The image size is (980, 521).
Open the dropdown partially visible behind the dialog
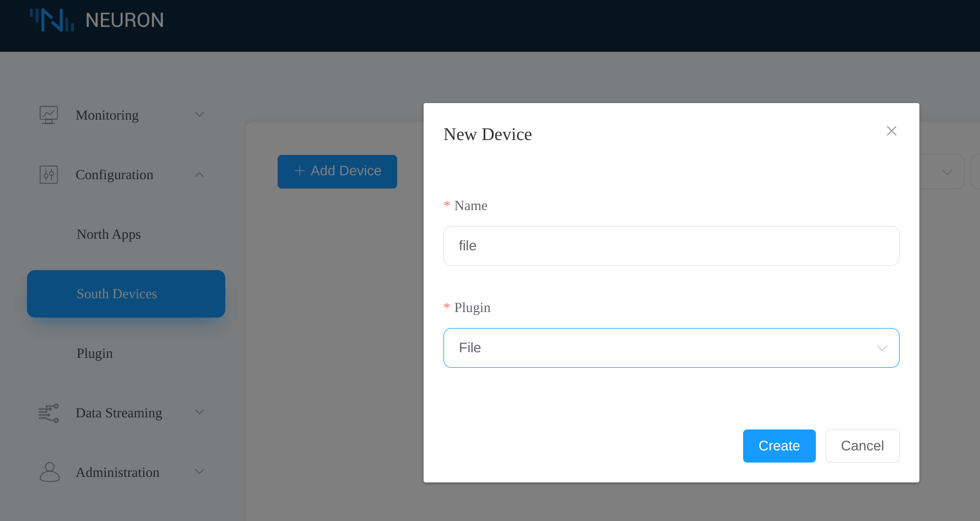tap(947, 171)
